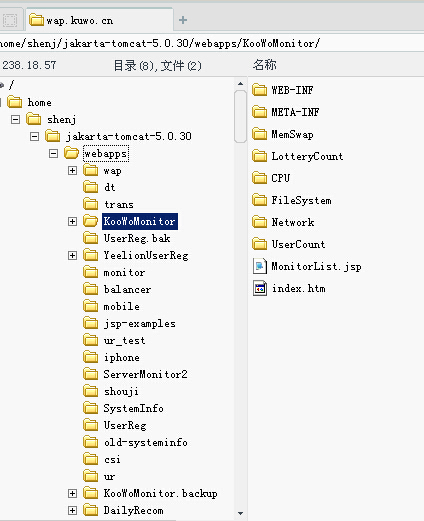The height and width of the screenshot is (521, 424).
Task: Click the META-INF folder icon
Action: click(260, 112)
